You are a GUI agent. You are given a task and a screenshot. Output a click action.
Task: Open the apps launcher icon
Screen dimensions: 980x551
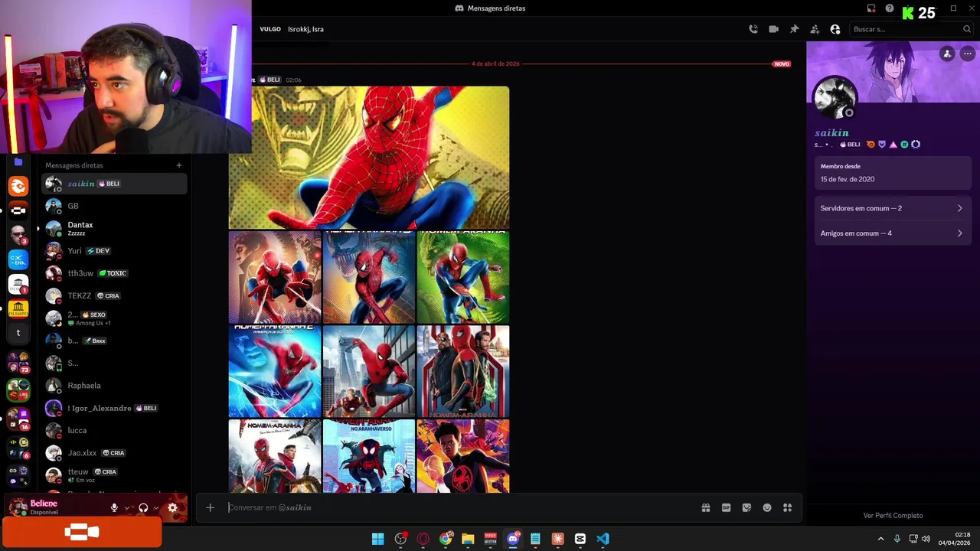[787, 507]
